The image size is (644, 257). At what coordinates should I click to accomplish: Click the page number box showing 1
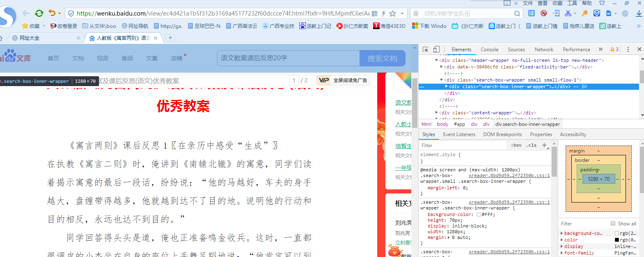[294, 80]
